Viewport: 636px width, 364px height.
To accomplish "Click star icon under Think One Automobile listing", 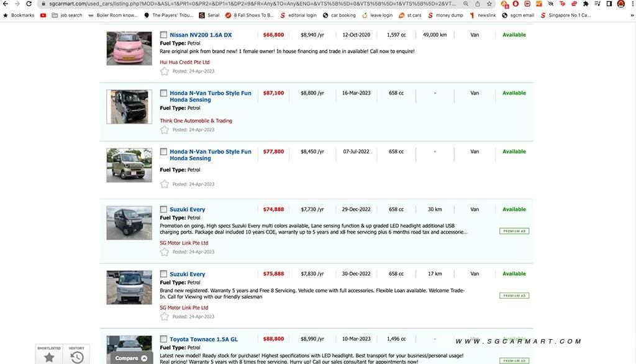I will (x=165, y=130).
